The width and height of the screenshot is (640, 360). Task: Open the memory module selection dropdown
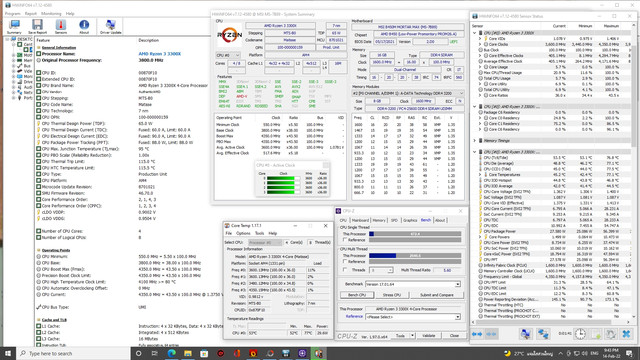pyautogui.click(x=408, y=93)
